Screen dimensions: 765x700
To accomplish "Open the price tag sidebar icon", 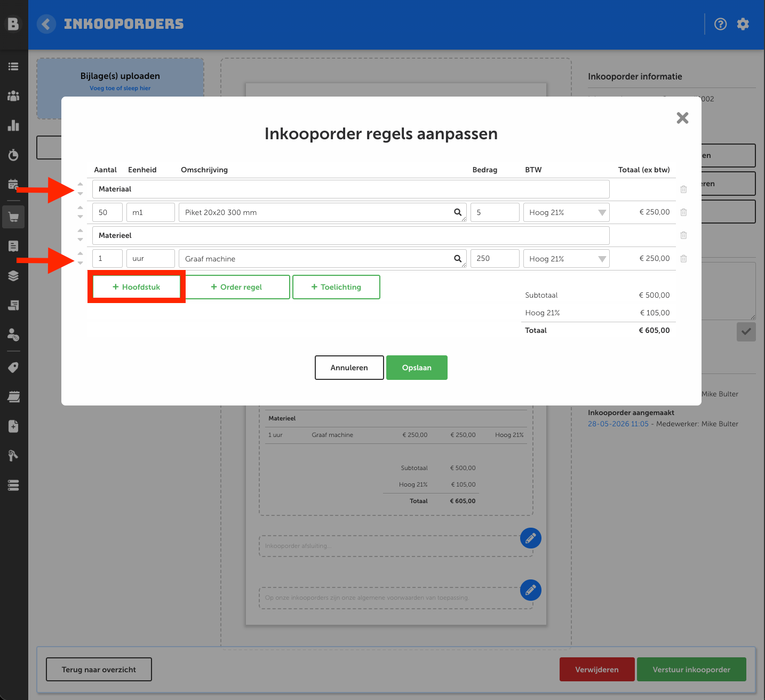I will pyautogui.click(x=13, y=368).
